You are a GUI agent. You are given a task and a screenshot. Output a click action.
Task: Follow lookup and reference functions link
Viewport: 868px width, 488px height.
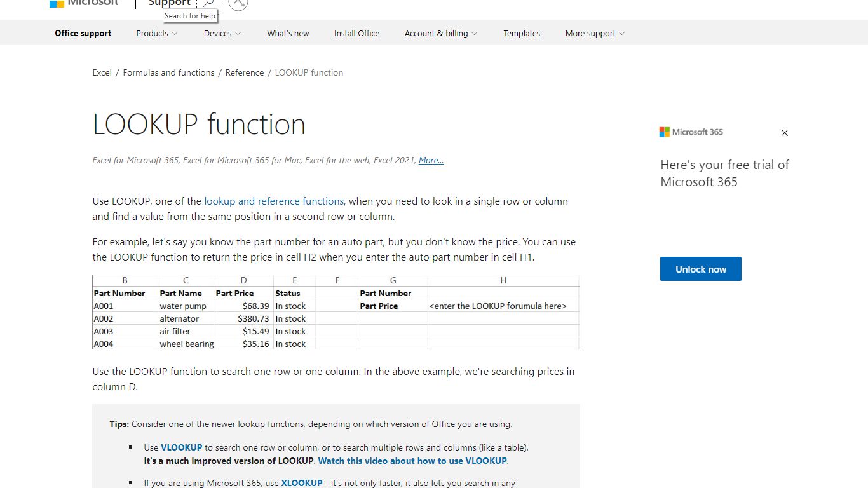274,201
